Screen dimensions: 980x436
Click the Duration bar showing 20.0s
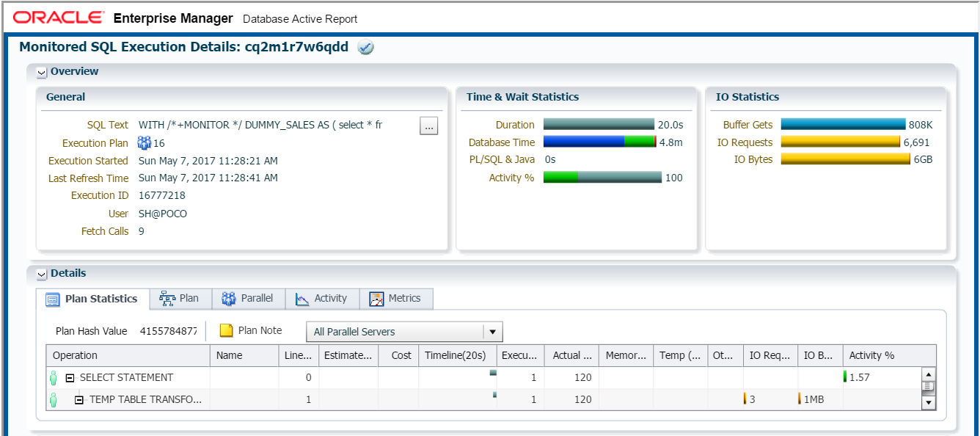pos(599,125)
